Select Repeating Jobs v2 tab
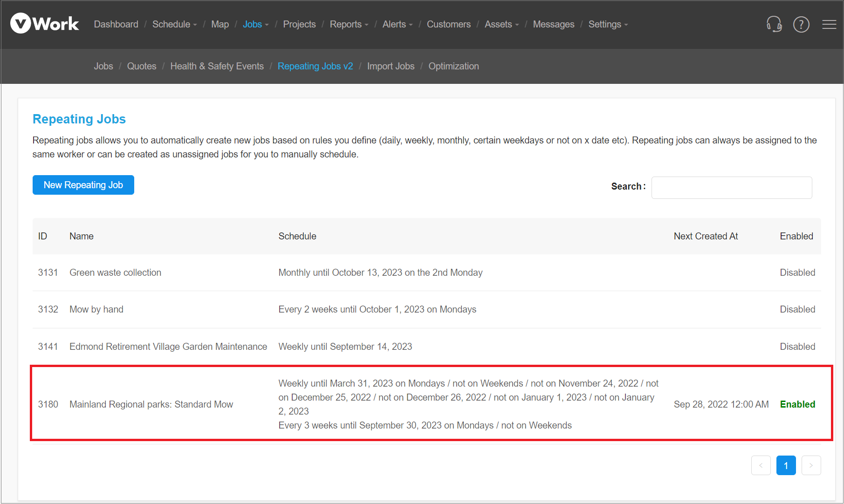Viewport: 844px width, 504px height. tap(316, 66)
